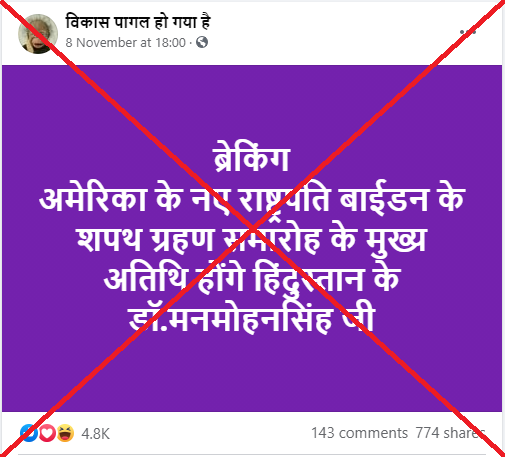This screenshot has height=457, width=505.
Task: Open the three-dot post options menu
Action: [468, 32]
